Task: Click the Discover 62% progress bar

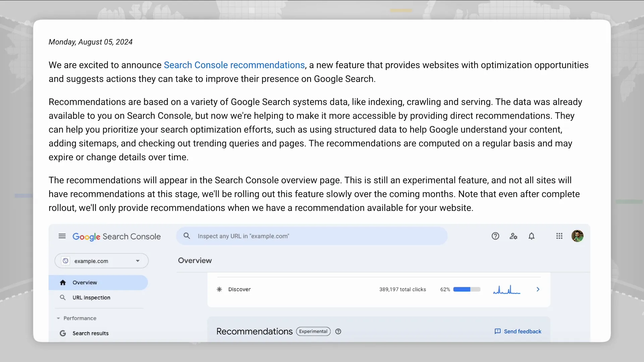Action: tap(467, 289)
